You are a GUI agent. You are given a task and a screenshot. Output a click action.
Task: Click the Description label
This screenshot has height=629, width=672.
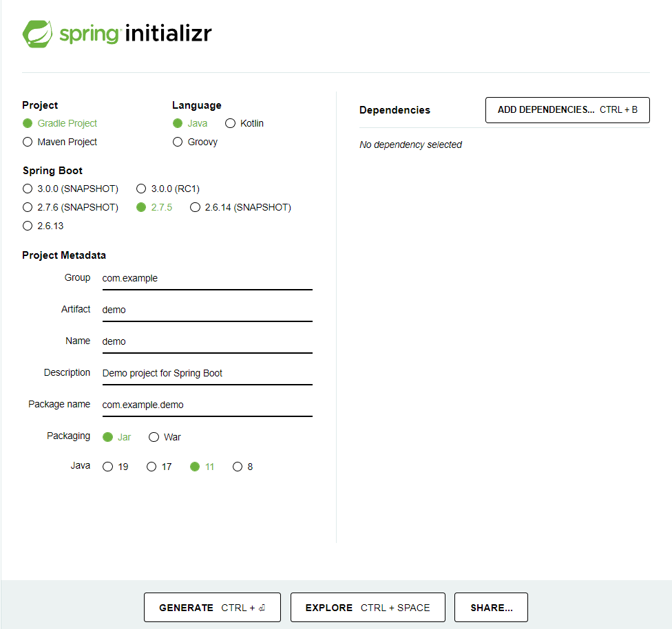[x=67, y=372]
